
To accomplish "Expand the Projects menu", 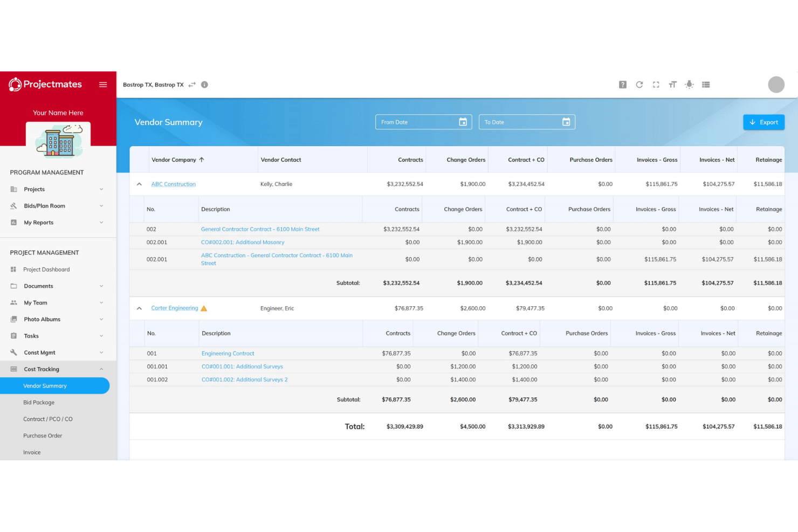I will (58, 189).
